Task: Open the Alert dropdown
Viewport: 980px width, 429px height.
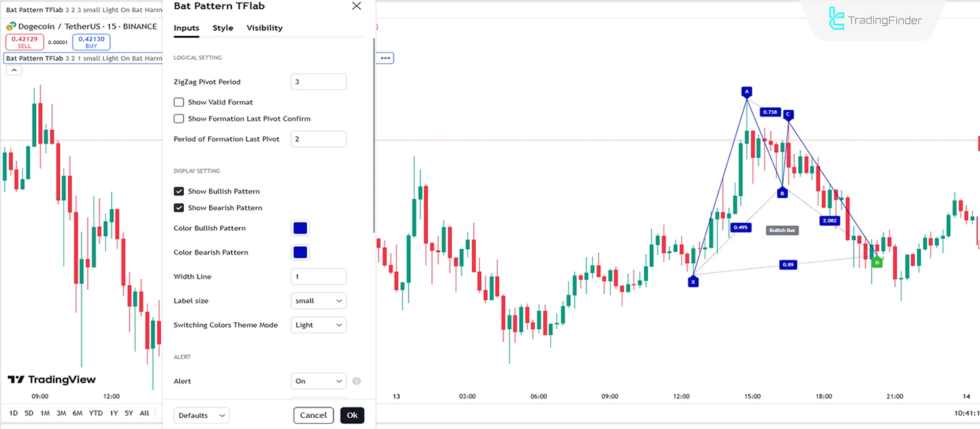Action: click(x=318, y=381)
